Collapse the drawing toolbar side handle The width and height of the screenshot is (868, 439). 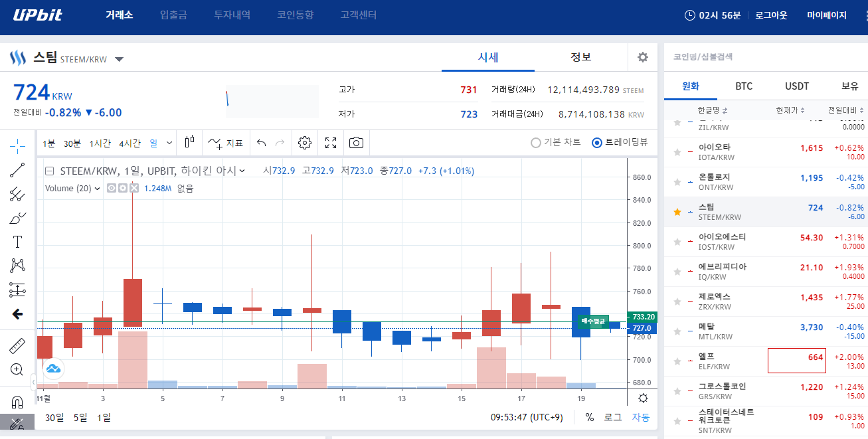tap(34, 382)
